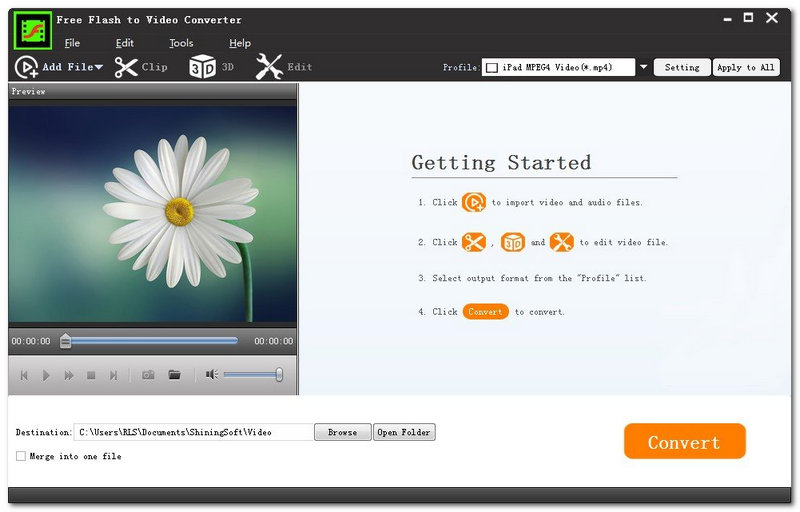The height and width of the screenshot is (512, 800).
Task: Open the Edit wrench tool
Action: pyautogui.click(x=284, y=67)
